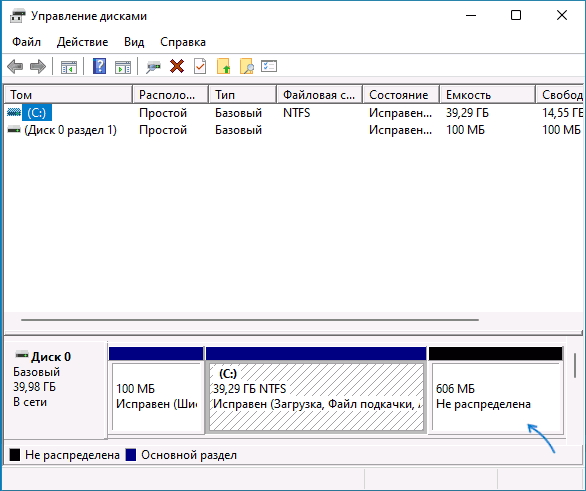Click the Disk 0 partition 1 drive icon
This screenshot has height=491, width=586.
click(x=14, y=130)
